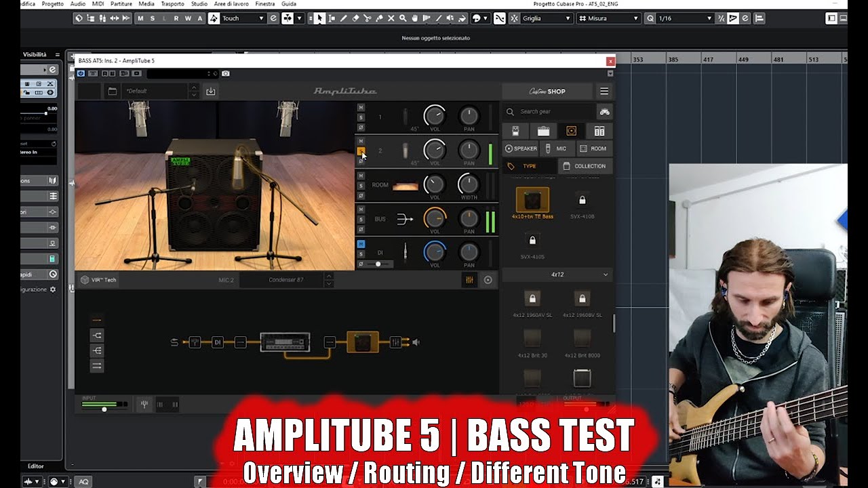Open the Audio menu
The height and width of the screenshot is (488, 868).
pos(78,4)
